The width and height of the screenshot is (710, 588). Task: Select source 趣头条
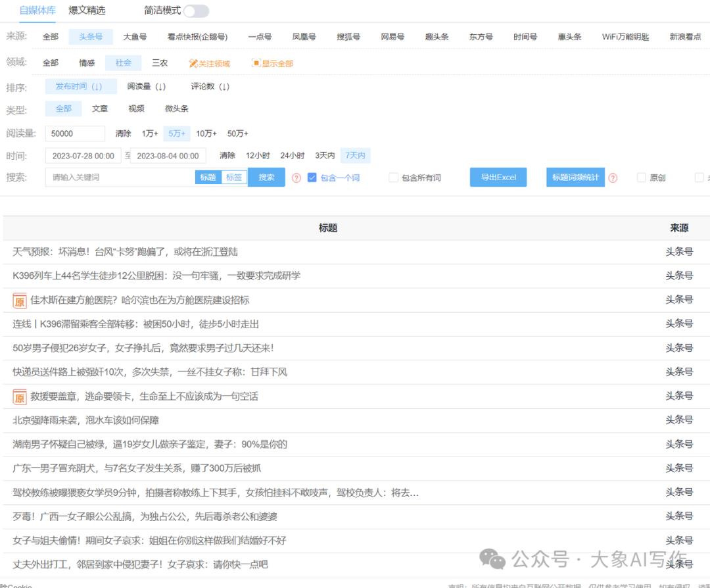[437, 37]
